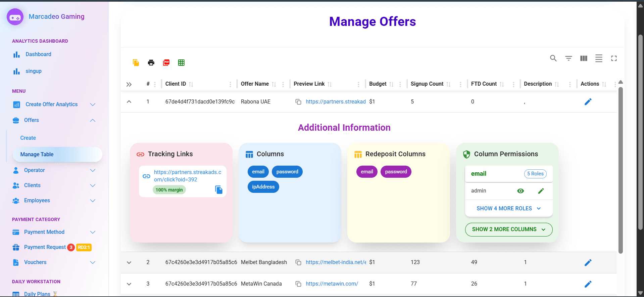The image size is (644, 297).
Task: Edit the MetaWin Canada offer
Action: (588, 284)
